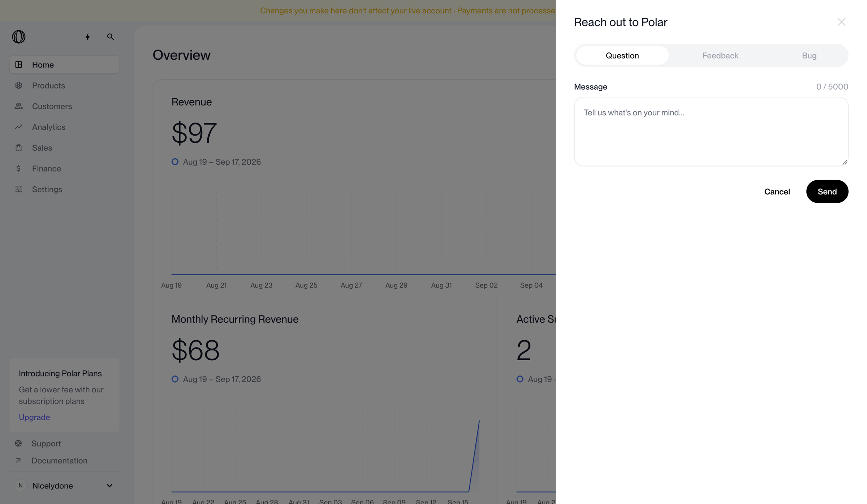
Task: Expand the Nicelydone organization switcher chevron
Action: [x=109, y=486]
